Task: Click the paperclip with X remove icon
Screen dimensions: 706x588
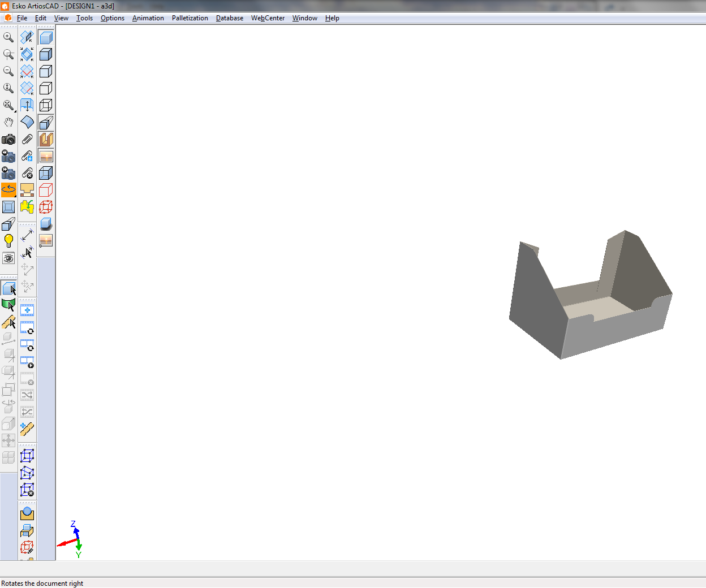Action: point(27,173)
